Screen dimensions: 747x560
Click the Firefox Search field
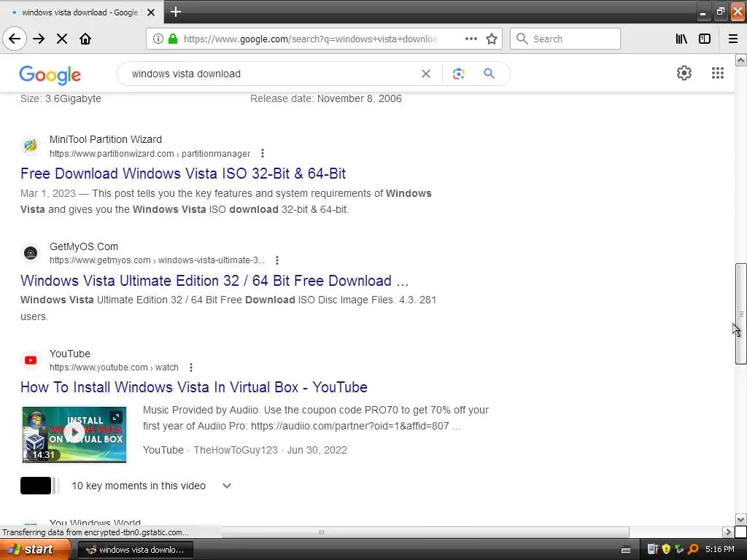tap(565, 39)
